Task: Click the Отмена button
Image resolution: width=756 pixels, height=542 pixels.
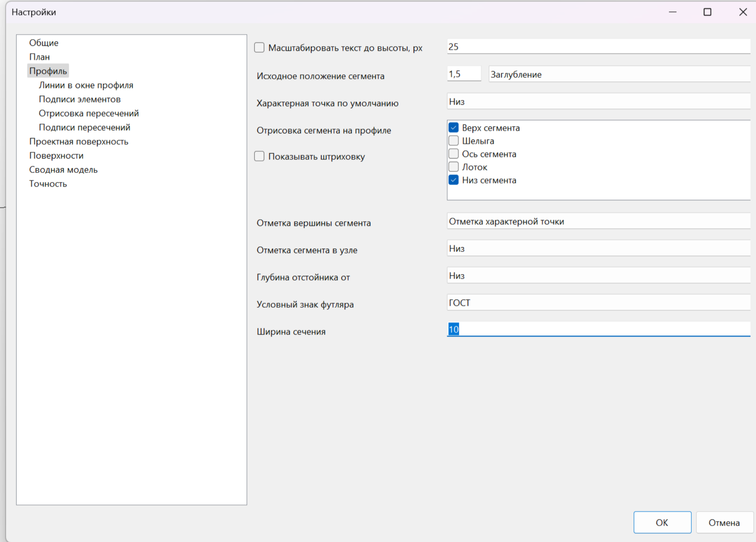Action: (x=723, y=523)
